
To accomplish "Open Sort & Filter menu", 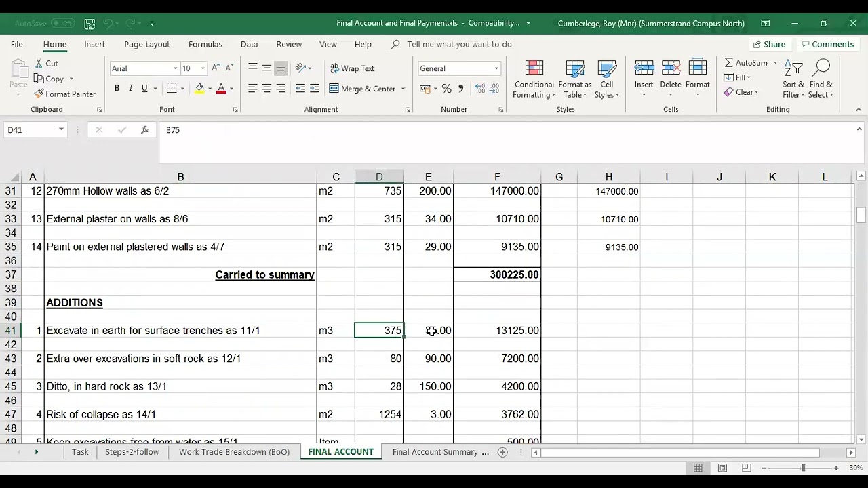I will click(x=793, y=79).
